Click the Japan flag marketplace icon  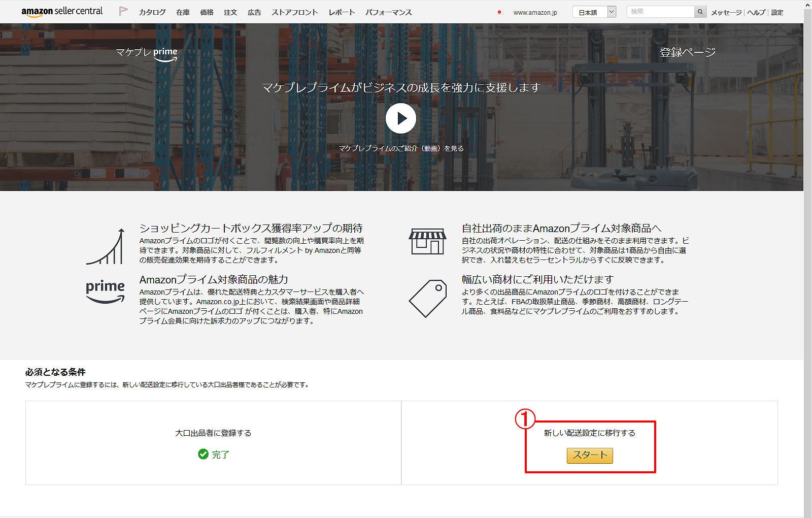(x=500, y=12)
